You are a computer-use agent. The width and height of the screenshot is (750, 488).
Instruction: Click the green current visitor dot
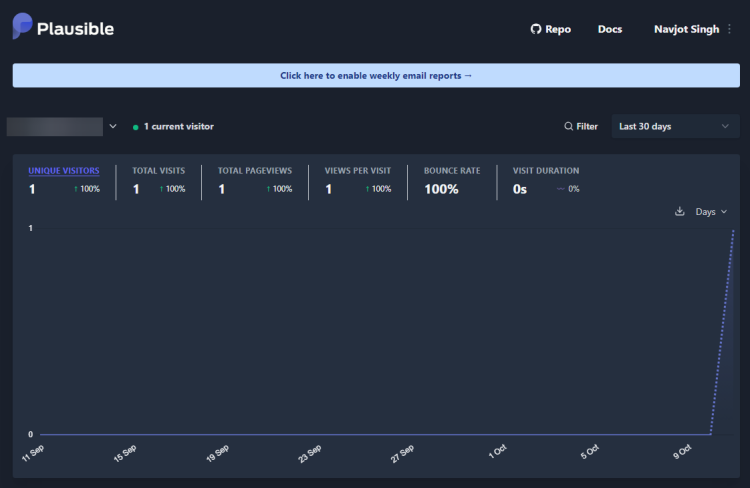click(135, 127)
